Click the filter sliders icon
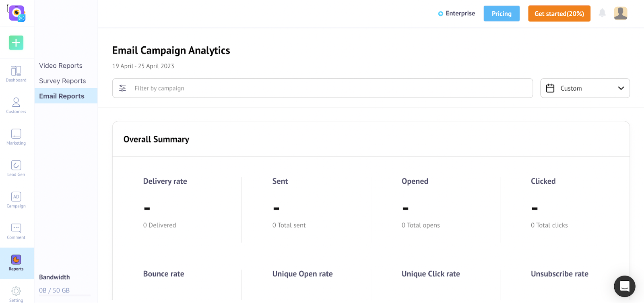Viewport: 644px width, 303px height. [123, 88]
